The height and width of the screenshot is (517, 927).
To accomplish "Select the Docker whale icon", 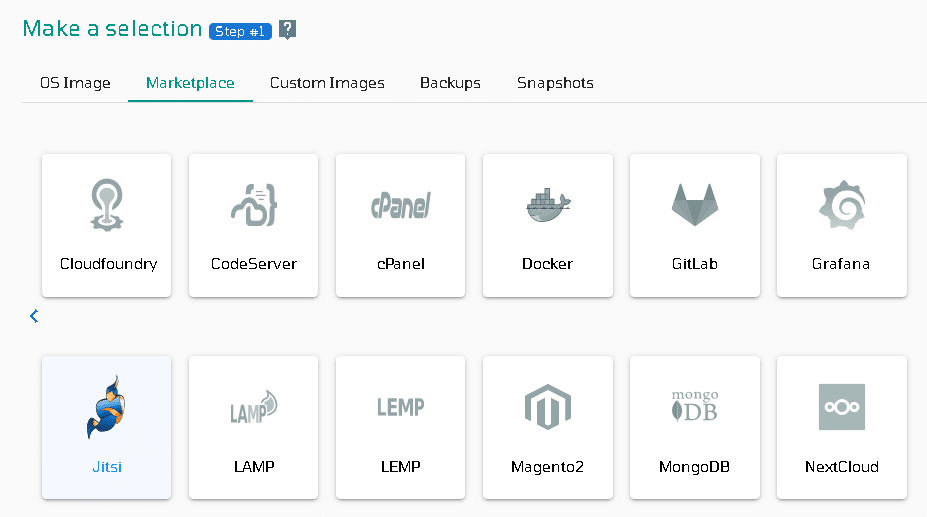I will (x=548, y=205).
